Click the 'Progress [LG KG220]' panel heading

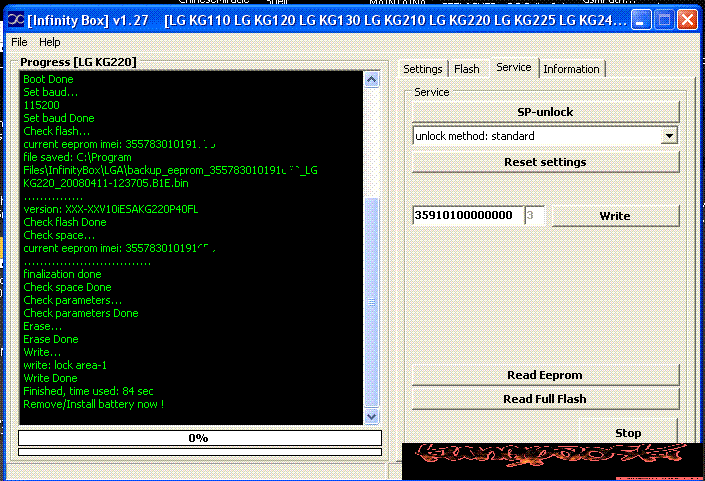point(78,62)
